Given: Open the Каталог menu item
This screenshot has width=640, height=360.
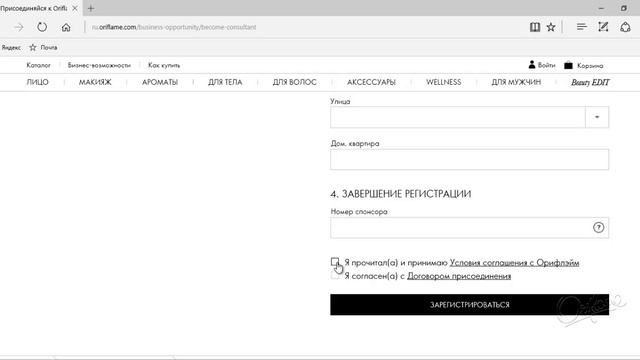Looking at the screenshot, I should tap(38, 65).
